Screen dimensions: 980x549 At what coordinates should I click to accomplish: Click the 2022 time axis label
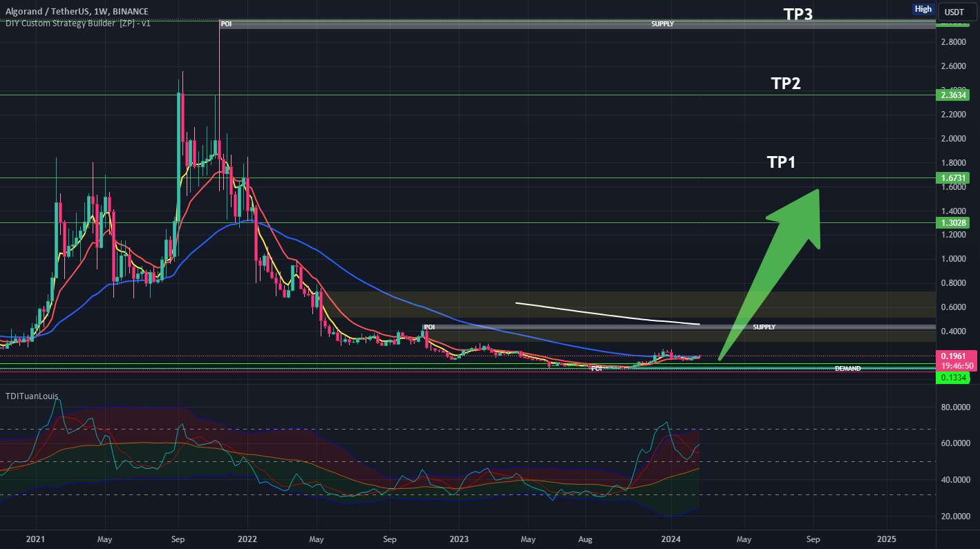tap(247, 539)
